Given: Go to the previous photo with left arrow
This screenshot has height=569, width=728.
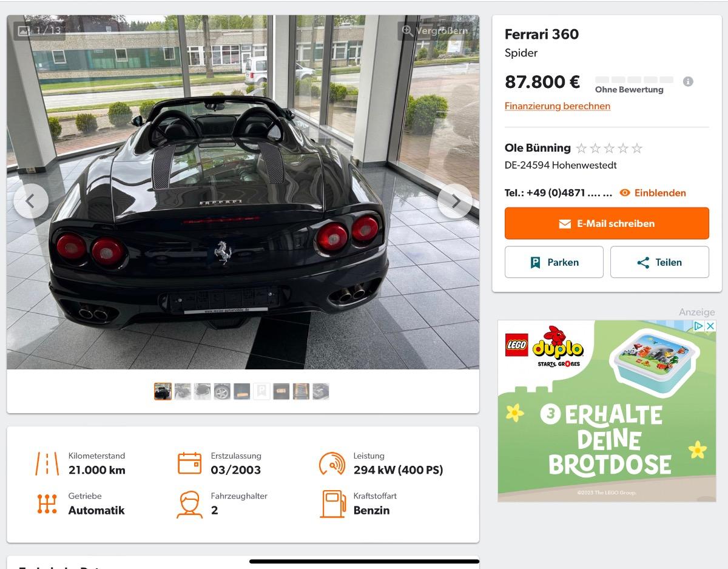Looking at the screenshot, I should 31,201.
